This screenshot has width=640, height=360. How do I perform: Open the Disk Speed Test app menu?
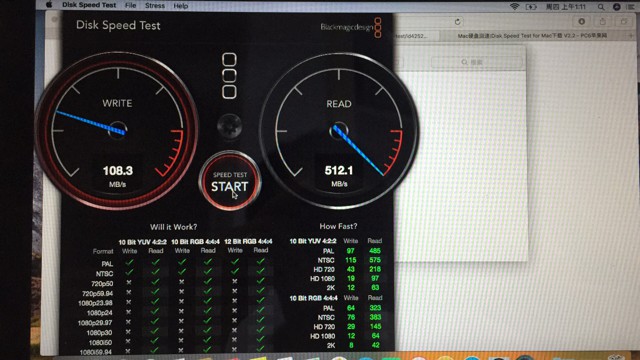coord(89,5)
